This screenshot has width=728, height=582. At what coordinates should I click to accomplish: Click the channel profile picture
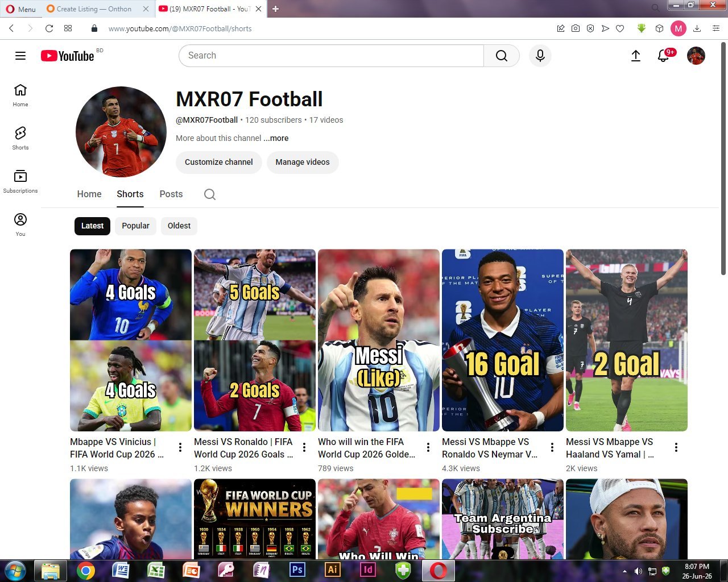tap(121, 132)
